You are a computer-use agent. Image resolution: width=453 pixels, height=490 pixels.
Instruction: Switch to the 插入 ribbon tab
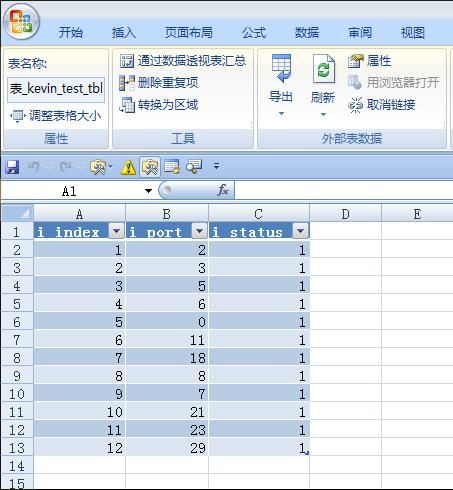(124, 33)
